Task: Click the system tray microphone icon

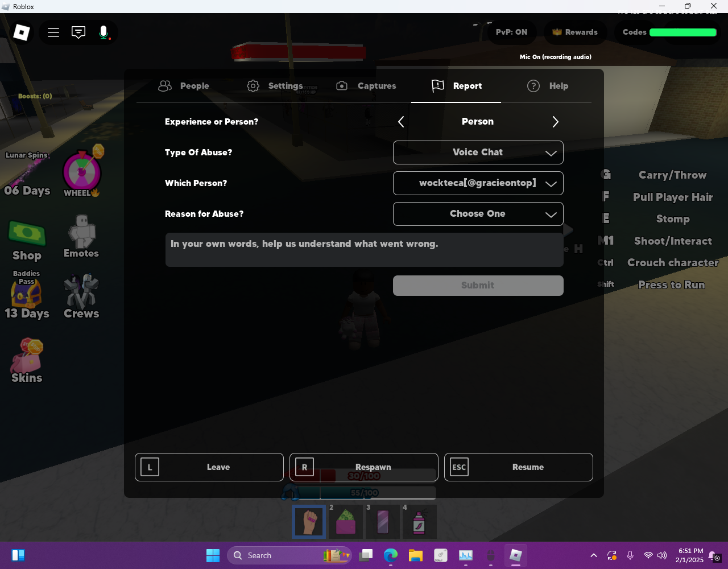Action: point(630,555)
